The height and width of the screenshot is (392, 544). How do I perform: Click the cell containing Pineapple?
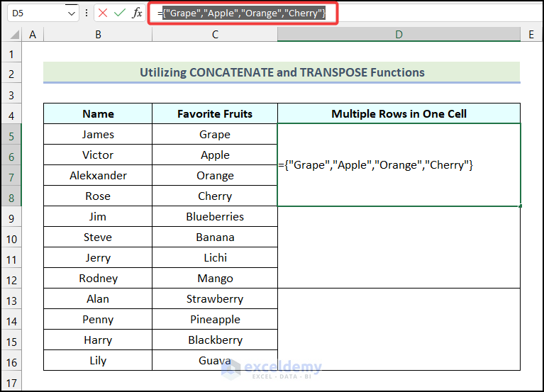pyautogui.click(x=215, y=320)
